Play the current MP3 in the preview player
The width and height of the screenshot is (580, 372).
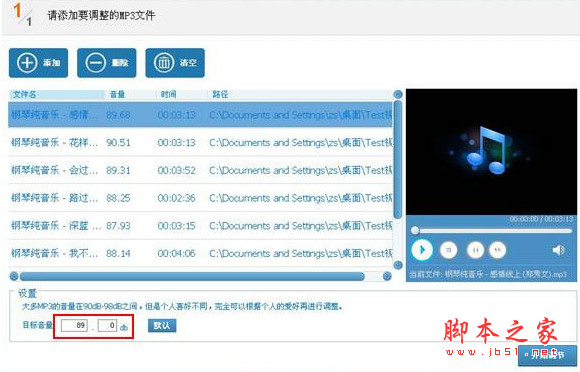pyautogui.click(x=422, y=250)
